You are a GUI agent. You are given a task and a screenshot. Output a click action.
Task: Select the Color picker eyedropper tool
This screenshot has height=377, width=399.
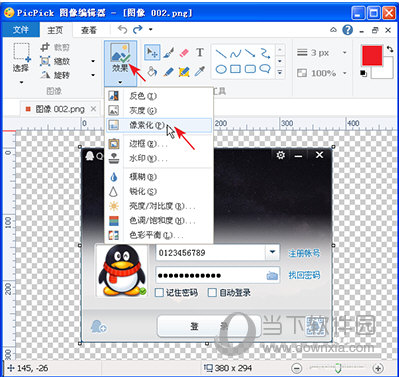200,71
